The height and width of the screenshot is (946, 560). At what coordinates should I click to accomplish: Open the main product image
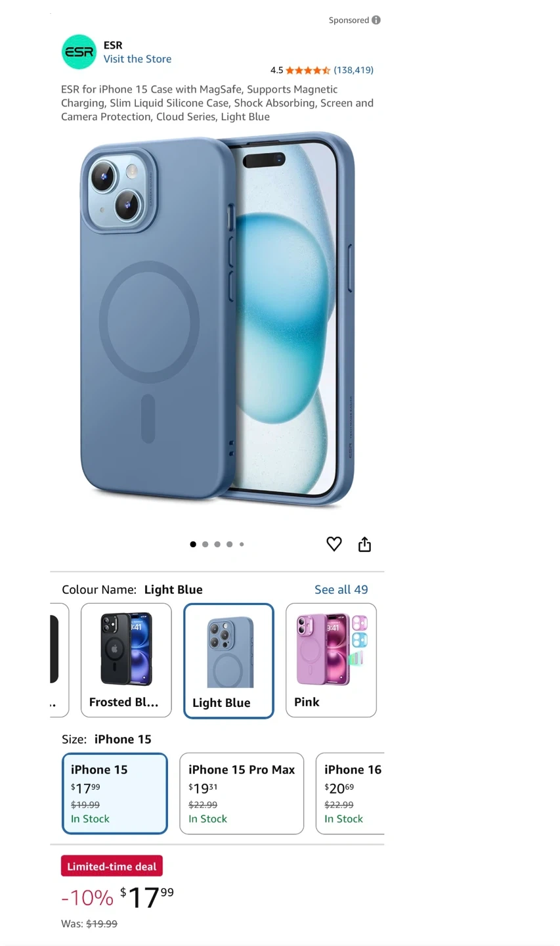pyautogui.click(x=217, y=321)
